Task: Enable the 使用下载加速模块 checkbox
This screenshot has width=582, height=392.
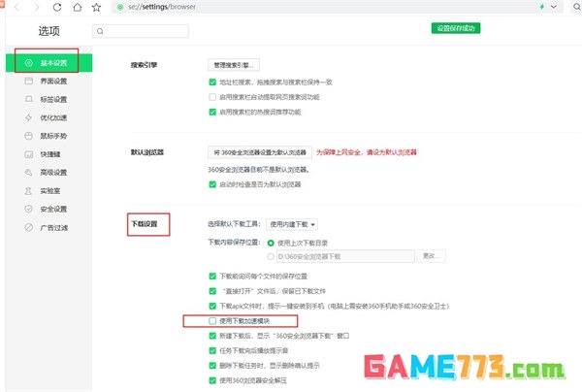Action: [212, 320]
